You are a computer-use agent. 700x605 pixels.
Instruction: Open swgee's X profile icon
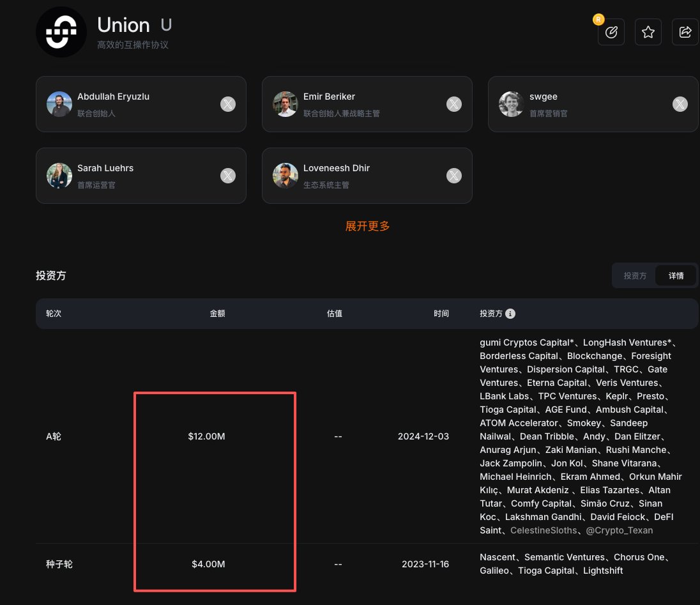680,104
